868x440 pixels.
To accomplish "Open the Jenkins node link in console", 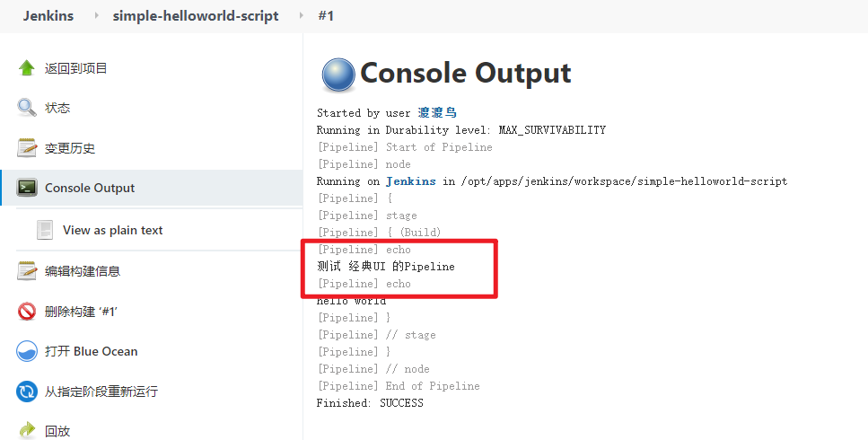I will click(x=411, y=181).
